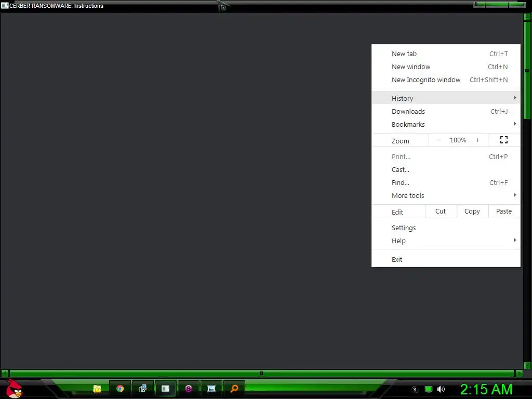The image size is (532, 399).
Task: Open the picture viewer taskbar icon
Action: [x=211, y=389]
